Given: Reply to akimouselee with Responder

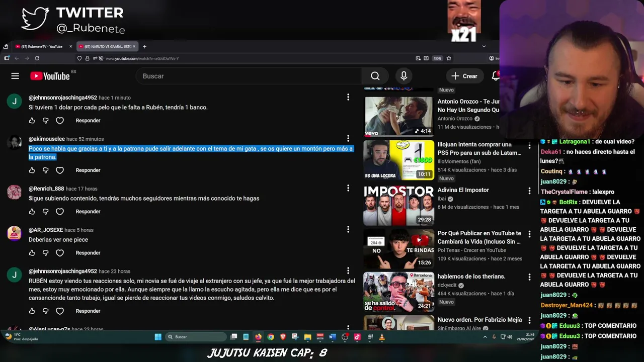Looking at the screenshot, I should [x=88, y=170].
